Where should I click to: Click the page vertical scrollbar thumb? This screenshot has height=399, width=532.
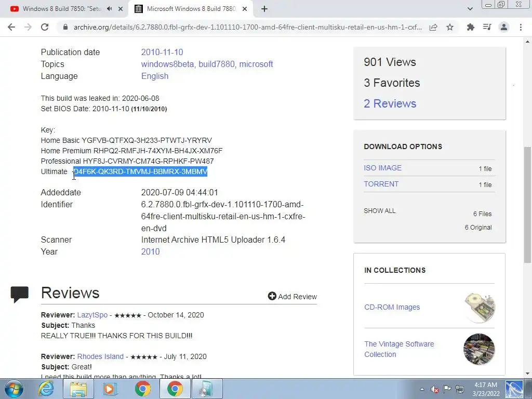[x=528, y=205]
